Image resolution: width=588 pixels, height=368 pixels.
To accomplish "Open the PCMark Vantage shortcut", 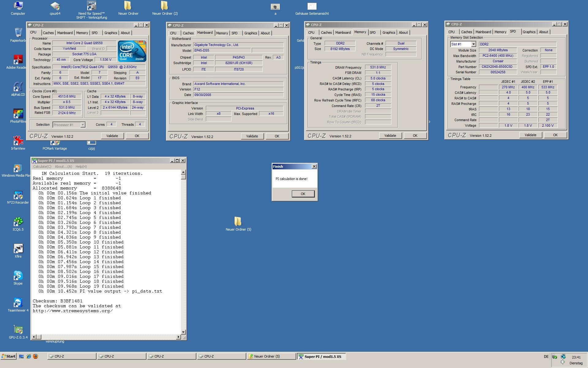I will click(55, 145).
